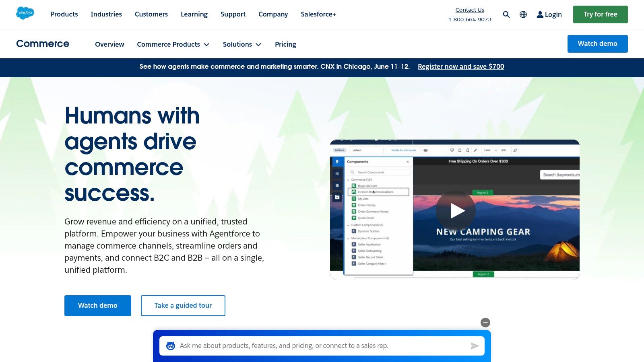The width and height of the screenshot is (644, 362).
Task: Open the Products menu
Action: [x=64, y=14]
